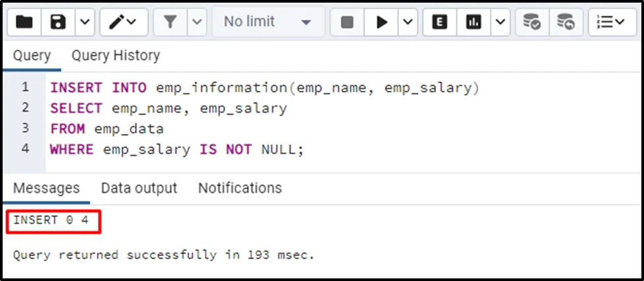Click the Open File folder icon
This screenshot has height=281, width=644.
click(24, 22)
